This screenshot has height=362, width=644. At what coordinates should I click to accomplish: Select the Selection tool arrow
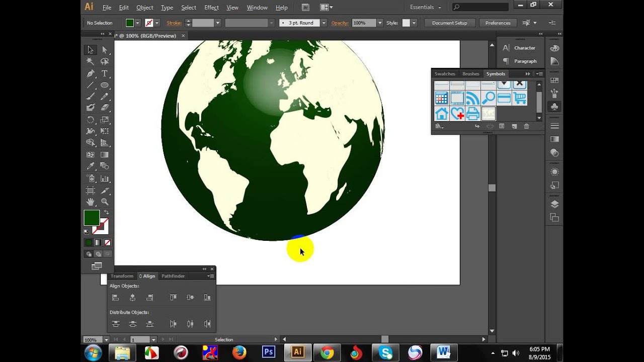click(91, 50)
